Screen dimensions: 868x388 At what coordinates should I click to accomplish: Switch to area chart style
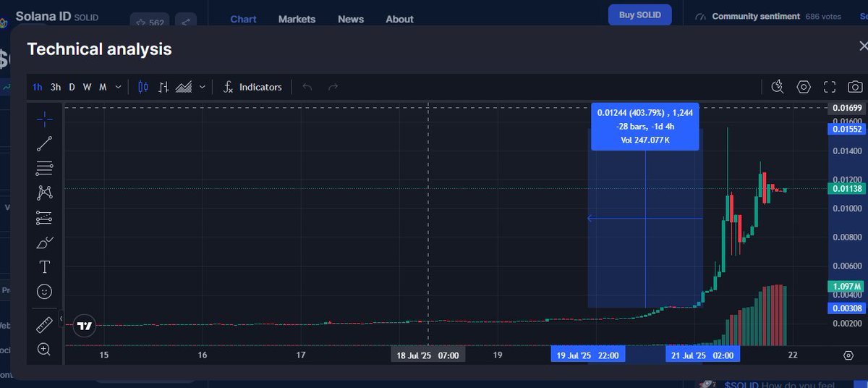(x=184, y=87)
